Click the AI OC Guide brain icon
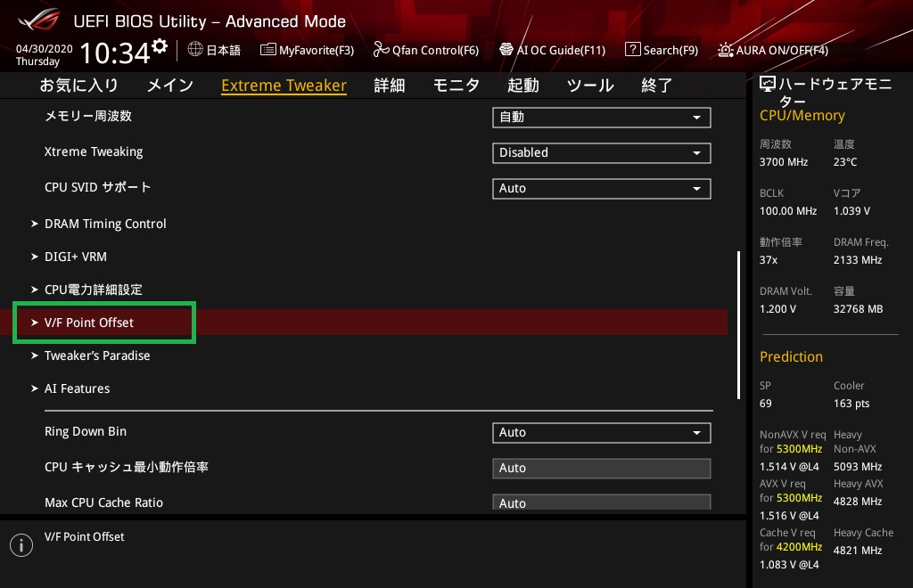Screen dimensions: 913x588 tap(506, 49)
